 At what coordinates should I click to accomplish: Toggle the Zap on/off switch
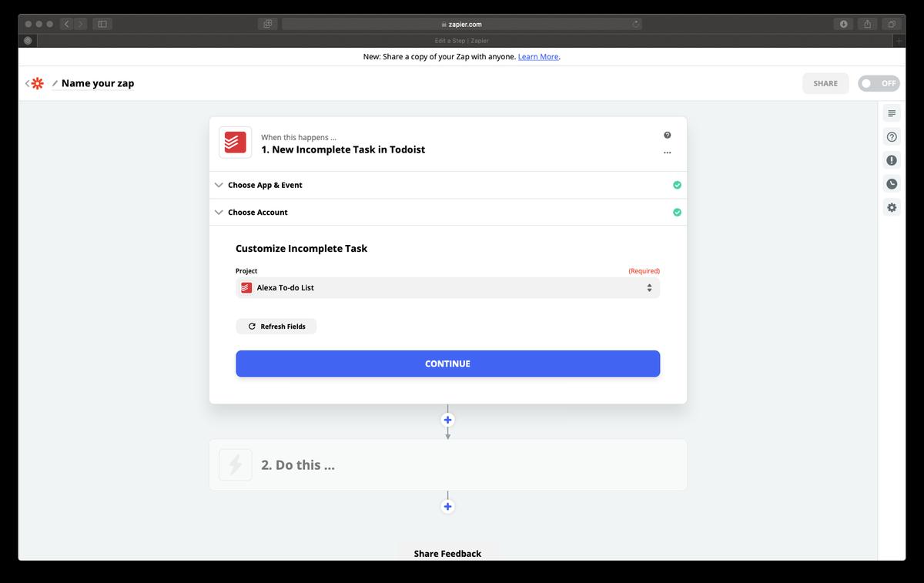click(879, 83)
